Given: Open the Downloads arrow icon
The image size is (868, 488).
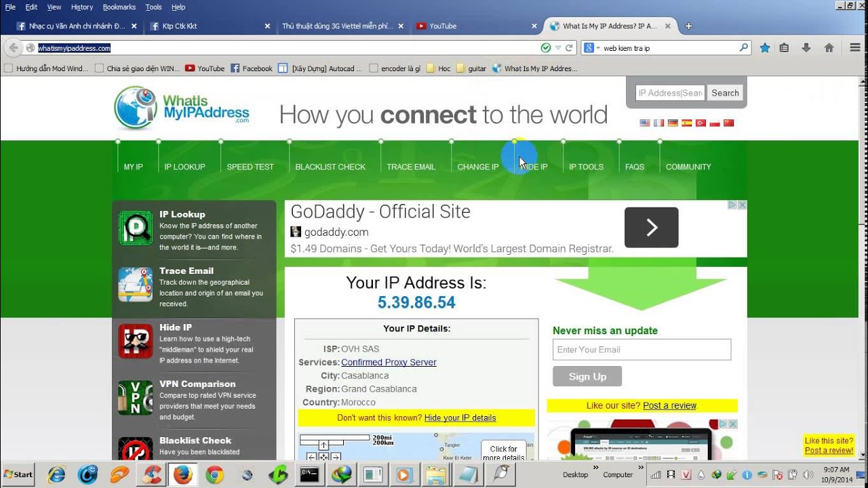Looking at the screenshot, I should coord(806,48).
